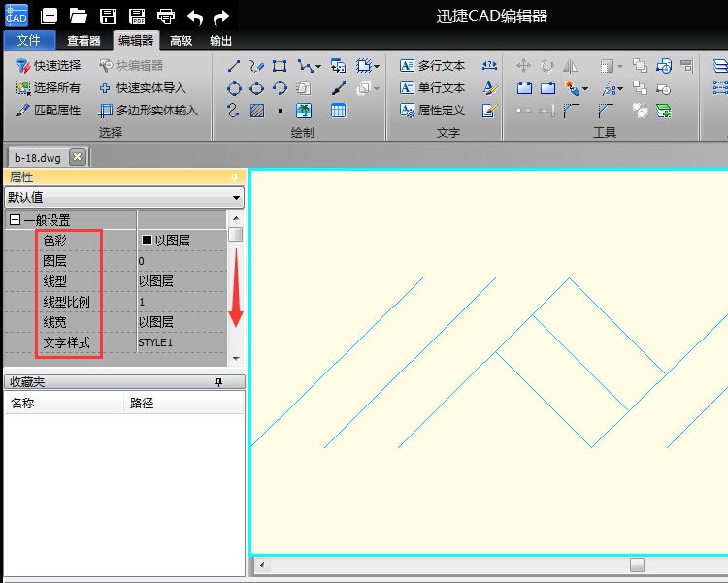Open the 默认值 dropdown
Image resolution: width=728 pixels, height=583 pixels.
click(x=236, y=198)
